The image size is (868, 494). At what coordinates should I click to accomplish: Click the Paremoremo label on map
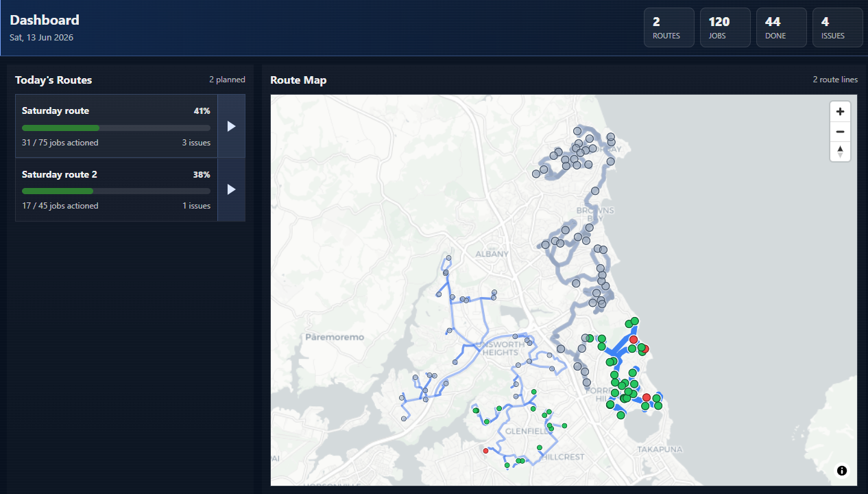point(335,337)
